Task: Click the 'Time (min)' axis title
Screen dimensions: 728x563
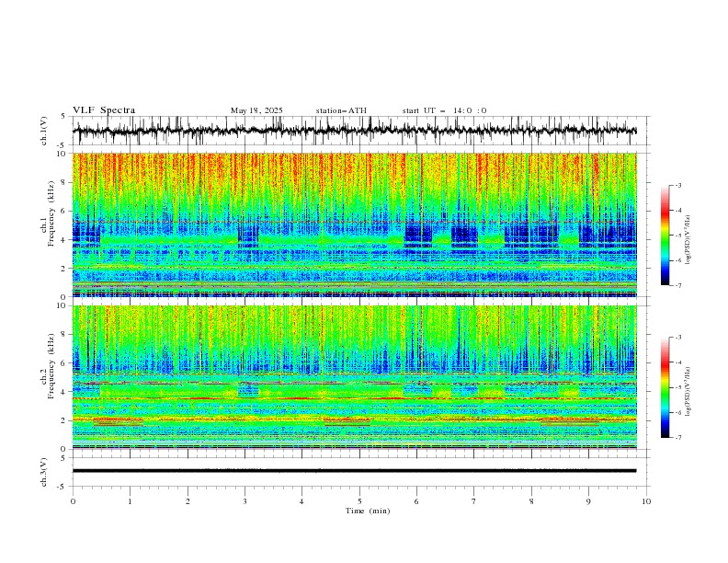Action: coord(368,511)
